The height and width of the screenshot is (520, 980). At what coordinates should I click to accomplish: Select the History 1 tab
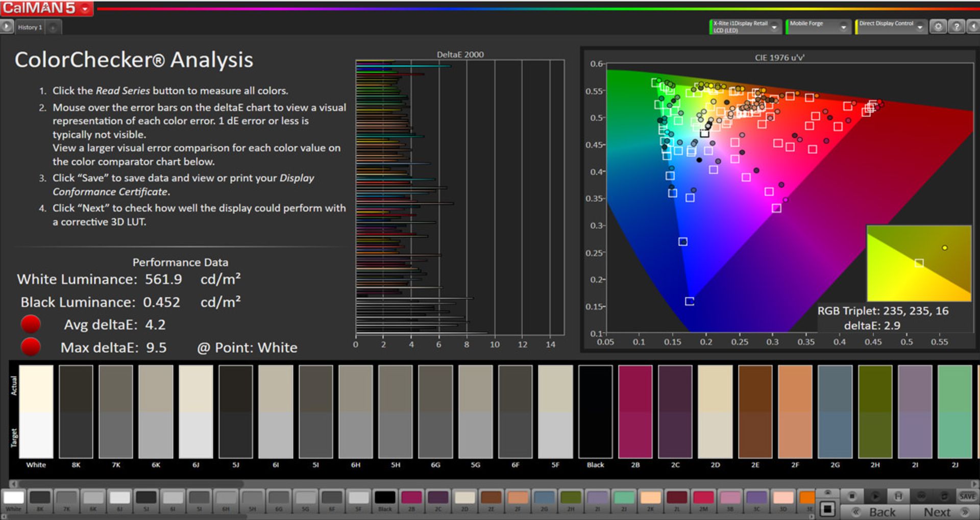[30, 27]
